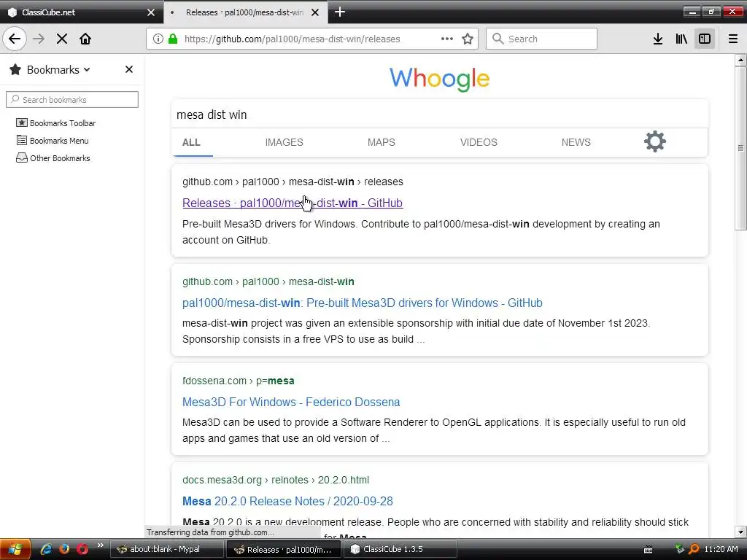Click the page scrollbar up arrow
747x560 pixels.
[740, 60]
